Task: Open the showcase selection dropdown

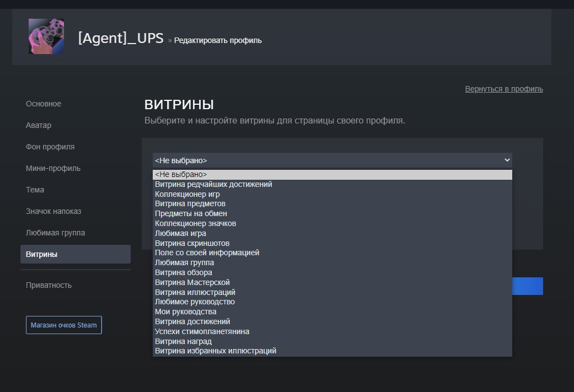Action: (x=331, y=160)
